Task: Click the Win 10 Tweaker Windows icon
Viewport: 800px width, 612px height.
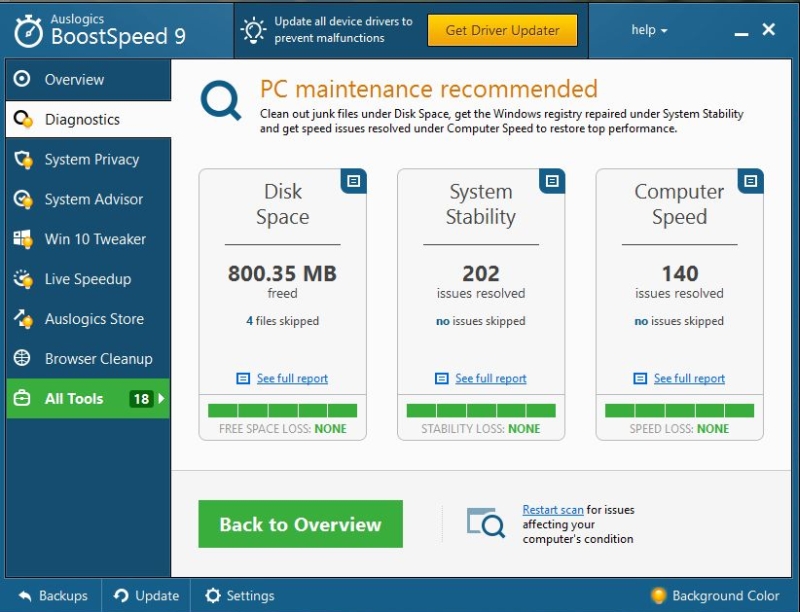Action: 23,239
